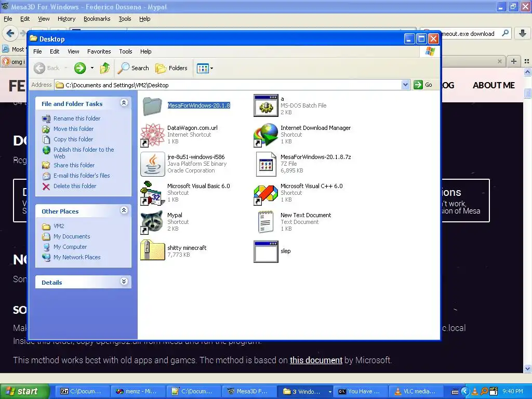The image size is (532, 399).
Task: Select the New Text Document icon
Action: click(x=266, y=222)
